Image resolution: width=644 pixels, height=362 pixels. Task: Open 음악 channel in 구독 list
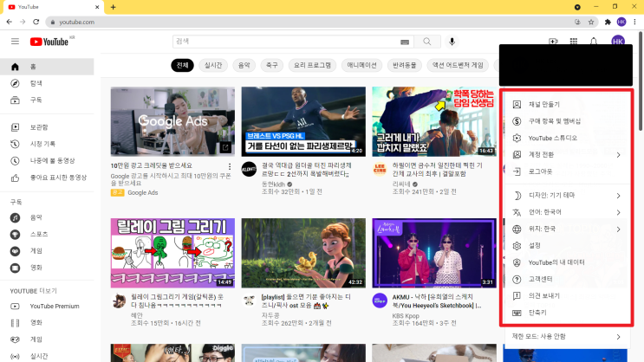point(47,217)
